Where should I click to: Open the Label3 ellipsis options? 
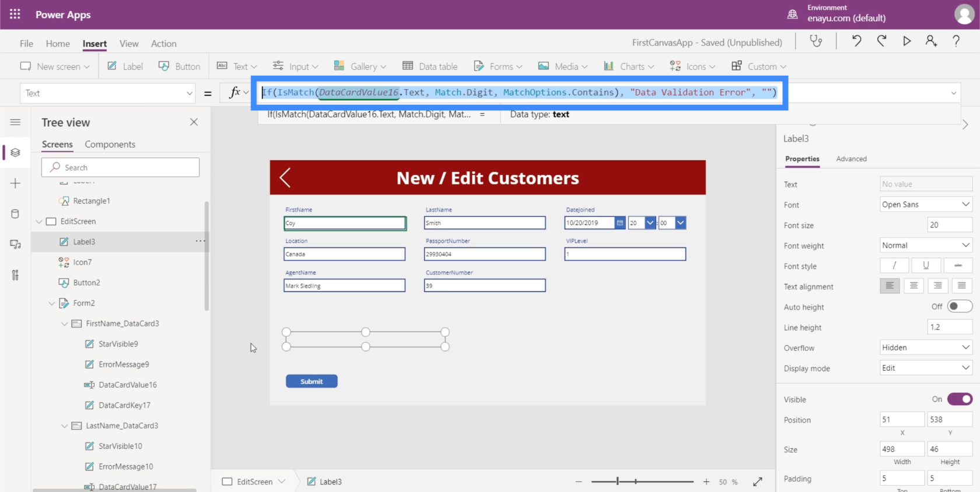200,241
